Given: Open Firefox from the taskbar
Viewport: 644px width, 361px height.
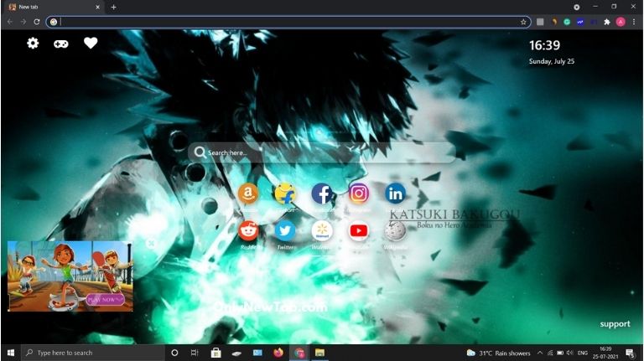Looking at the screenshot, I should [278, 353].
